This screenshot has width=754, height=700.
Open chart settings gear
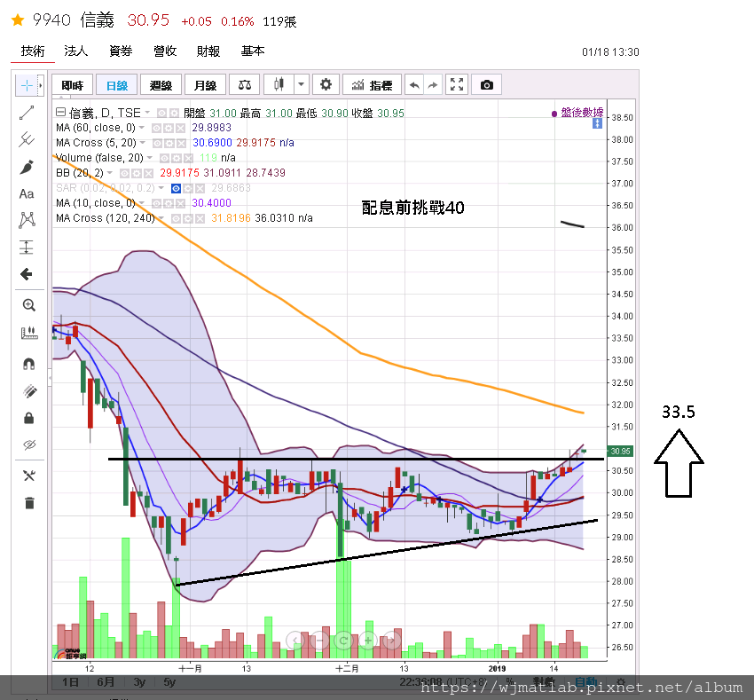tap(326, 85)
